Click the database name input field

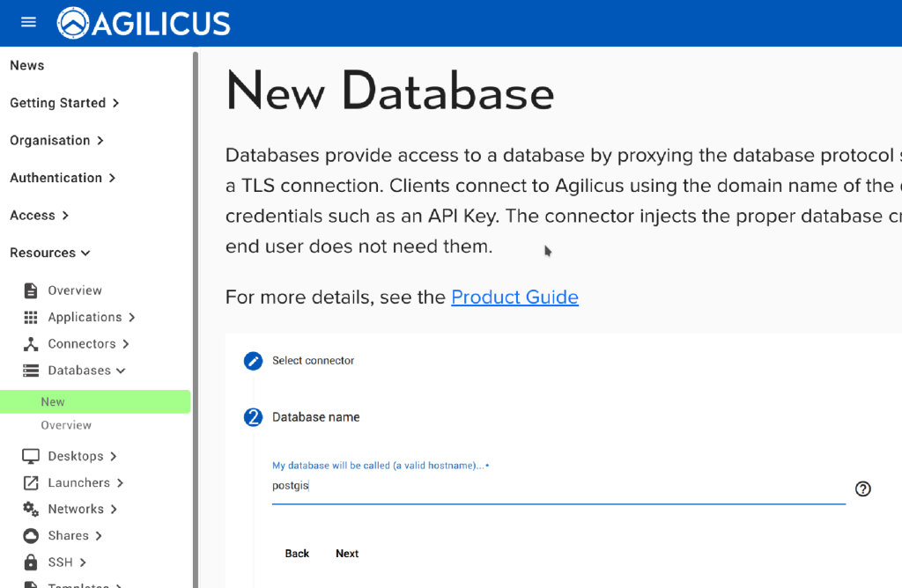click(557, 486)
